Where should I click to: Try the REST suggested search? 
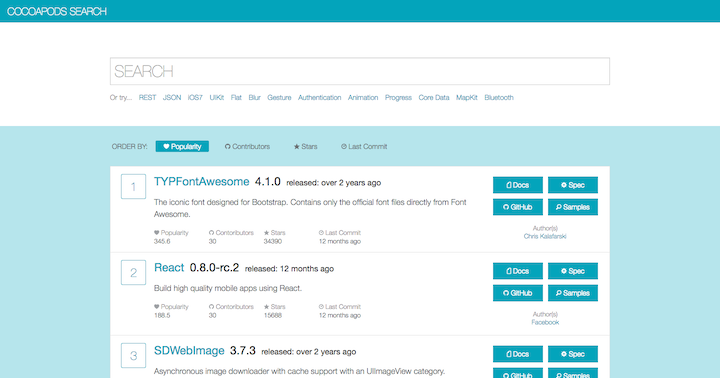[147, 97]
